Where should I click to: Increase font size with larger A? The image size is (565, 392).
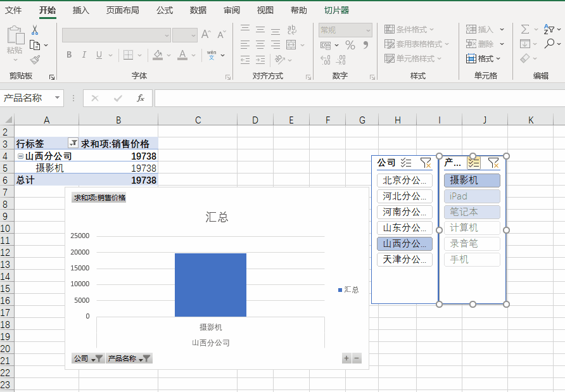coord(206,35)
